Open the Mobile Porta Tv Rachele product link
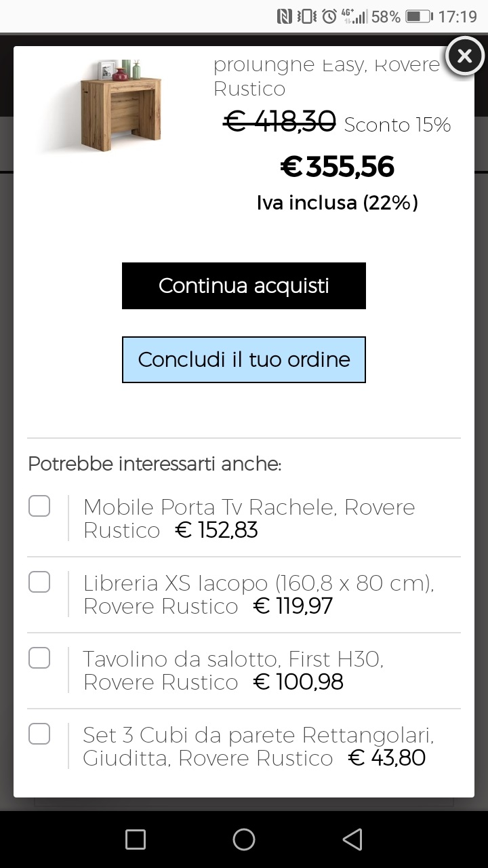This screenshot has width=488, height=868. point(249,518)
